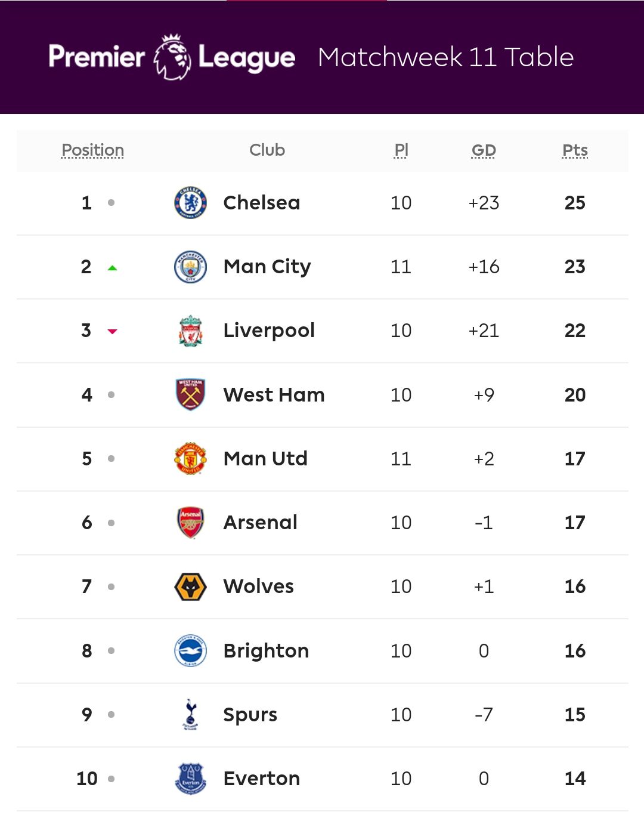Click the Pts column header
644x815 pixels.
click(575, 150)
